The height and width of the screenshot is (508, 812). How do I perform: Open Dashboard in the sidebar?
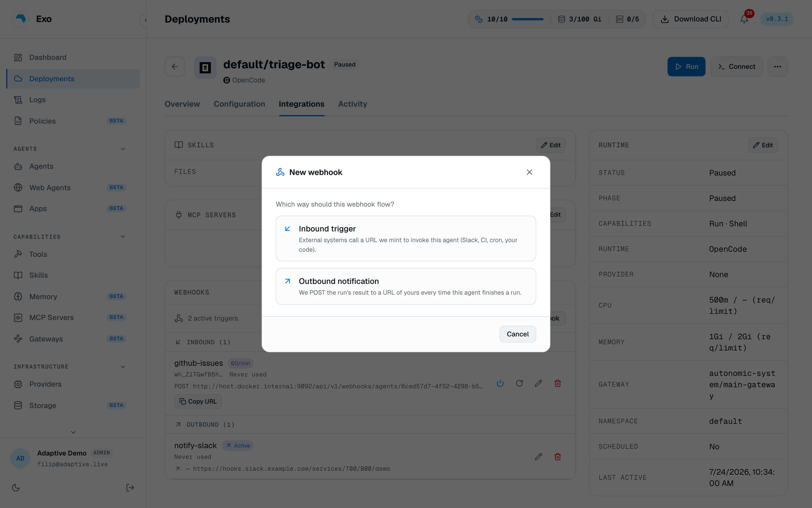[73, 58]
